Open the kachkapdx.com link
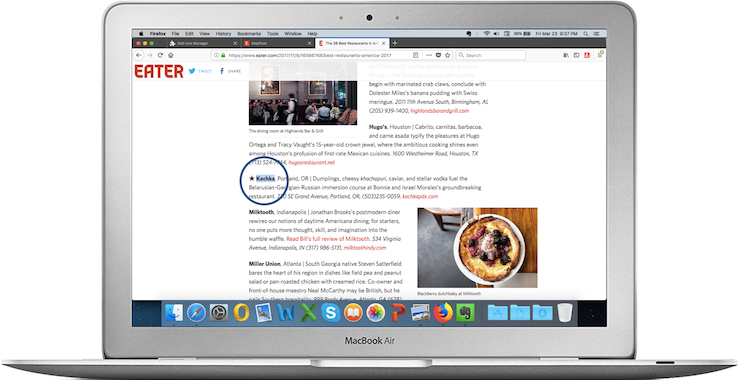Screen dimensions: 739x380 420,196
